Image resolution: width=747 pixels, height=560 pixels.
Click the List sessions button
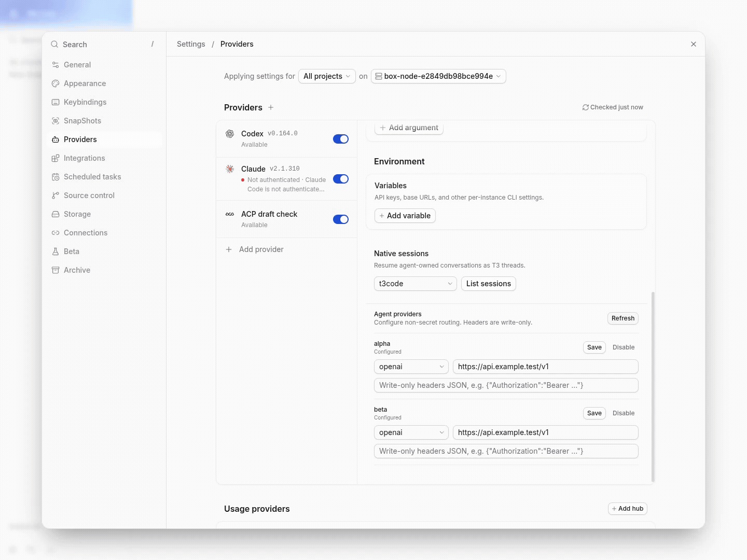click(489, 284)
